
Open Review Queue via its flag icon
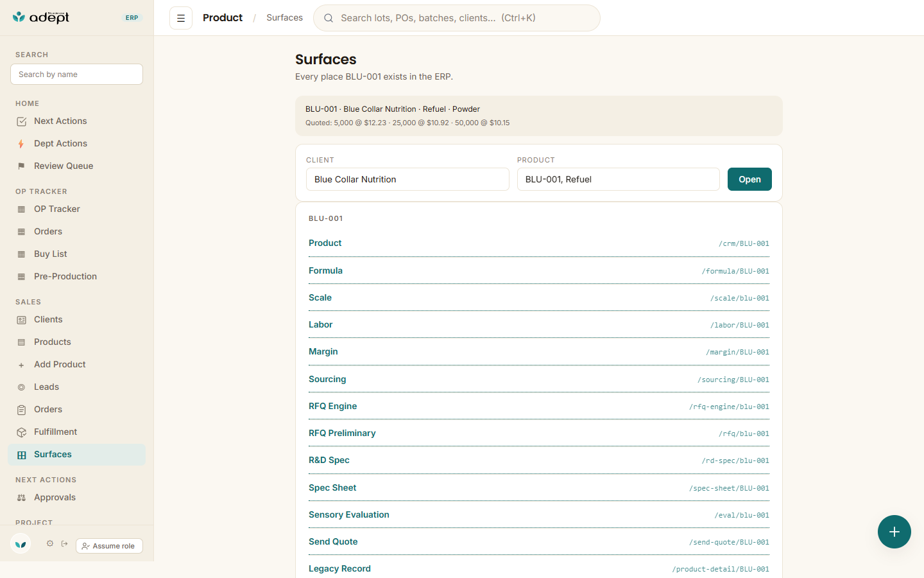tap(21, 166)
